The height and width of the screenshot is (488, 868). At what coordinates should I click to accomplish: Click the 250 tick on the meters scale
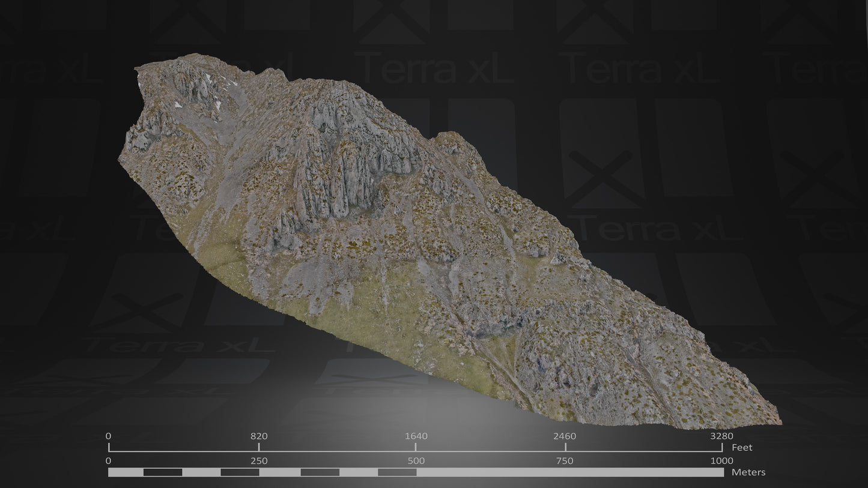click(258, 462)
